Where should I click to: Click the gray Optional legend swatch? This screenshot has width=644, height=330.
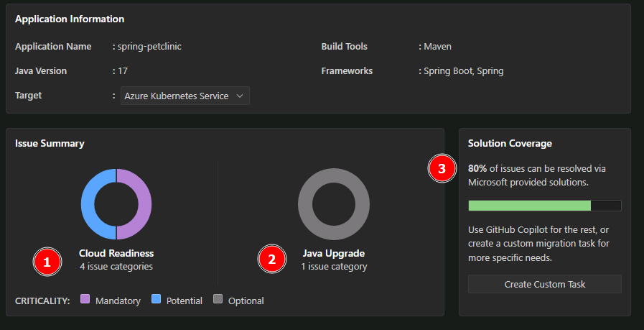click(218, 299)
